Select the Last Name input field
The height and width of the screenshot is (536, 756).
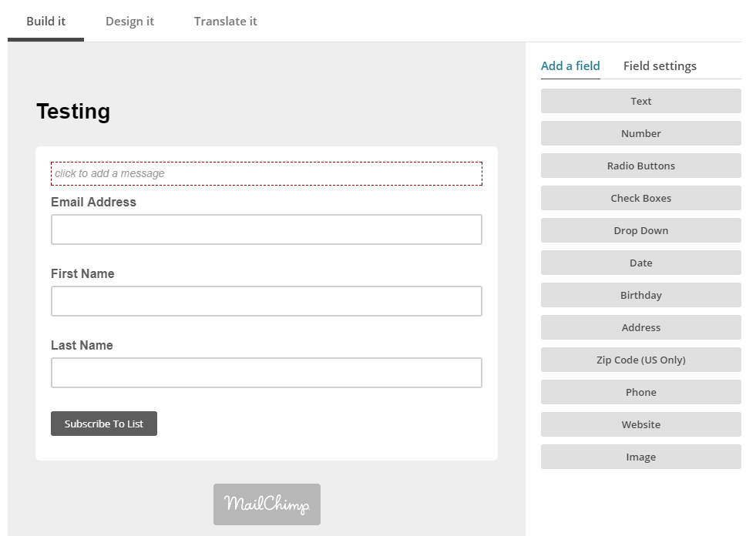pos(267,373)
